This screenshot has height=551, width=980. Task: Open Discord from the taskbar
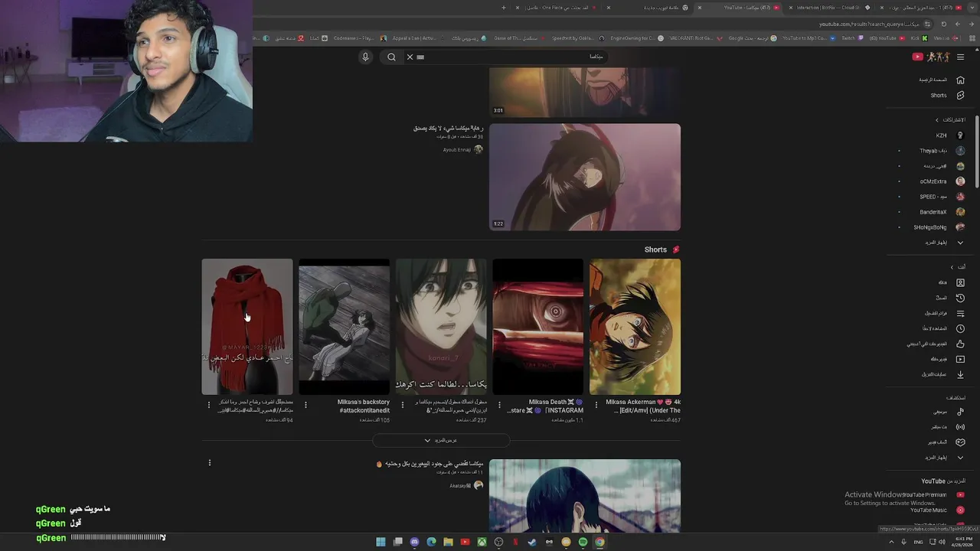pos(414,542)
